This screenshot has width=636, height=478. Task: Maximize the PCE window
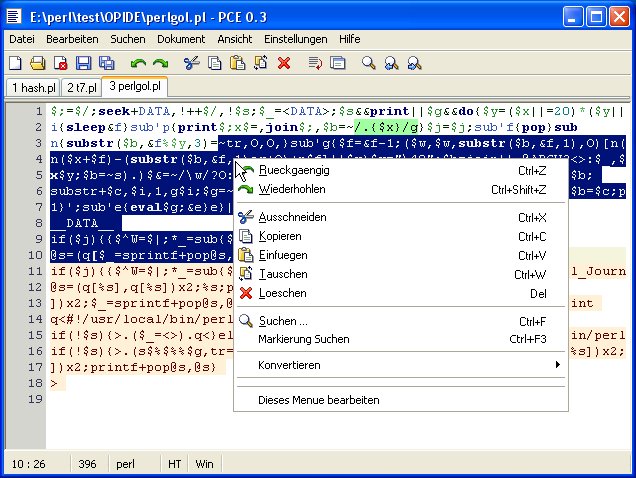[596, 17]
